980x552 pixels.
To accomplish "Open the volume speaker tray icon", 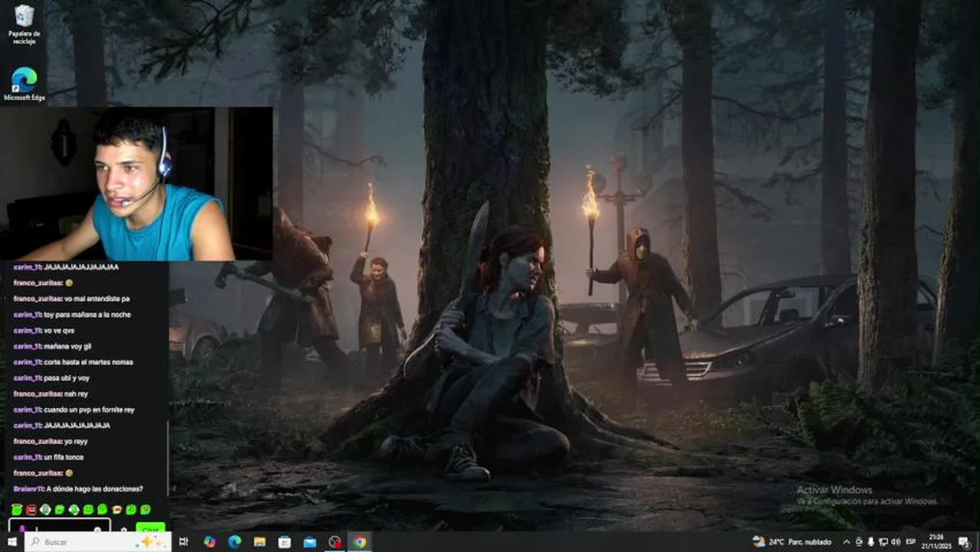I will tap(896, 542).
